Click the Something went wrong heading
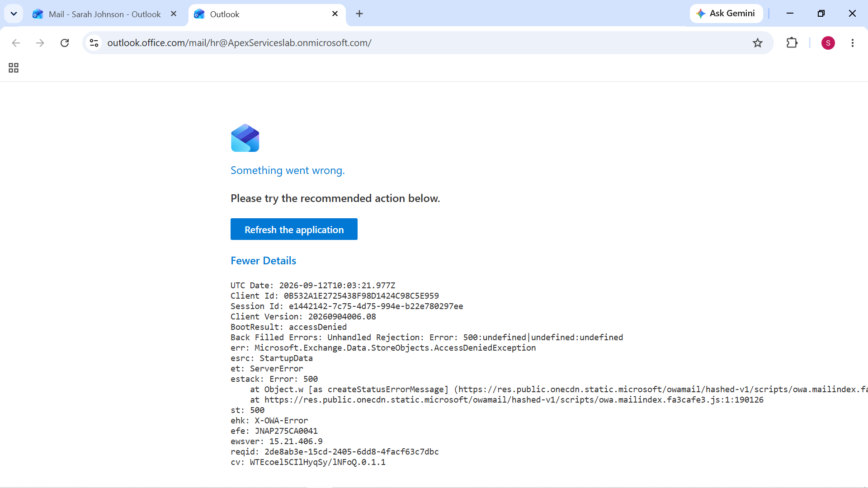Viewport: 868px width, 488px height. (x=288, y=170)
